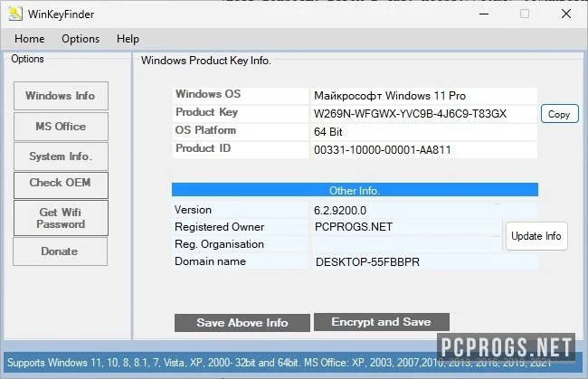Click the Donate button

click(x=60, y=251)
